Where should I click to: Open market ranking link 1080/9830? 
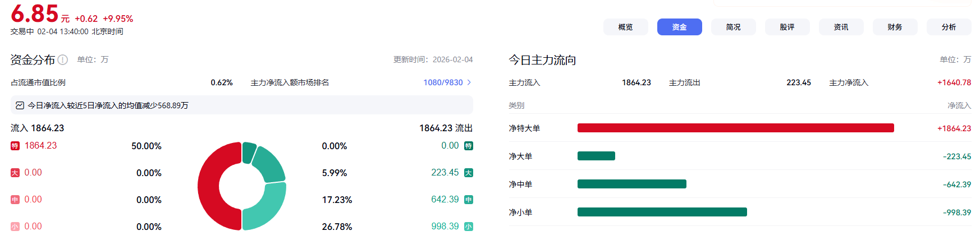click(x=443, y=82)
